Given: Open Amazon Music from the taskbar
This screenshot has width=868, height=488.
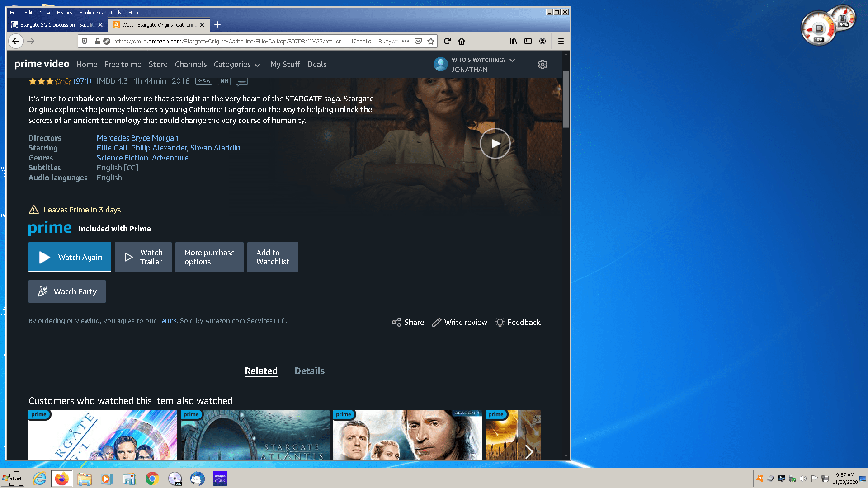Looking at the screenshot, I should point(220,479).
